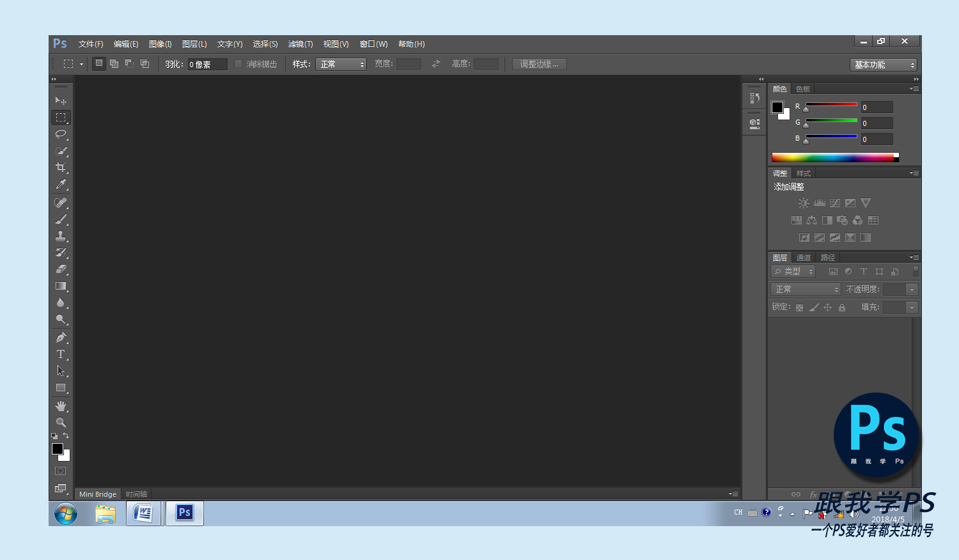Click the swap width and height button
The height and width of the screenshot is (560, 959).
(436, 64)
